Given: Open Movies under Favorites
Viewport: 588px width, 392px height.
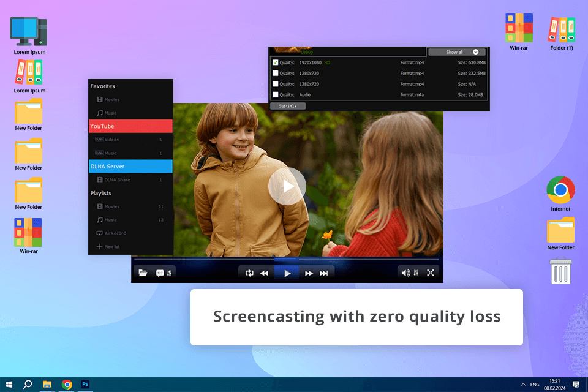Looking at the screenshot, I should (x=130, y=99).
